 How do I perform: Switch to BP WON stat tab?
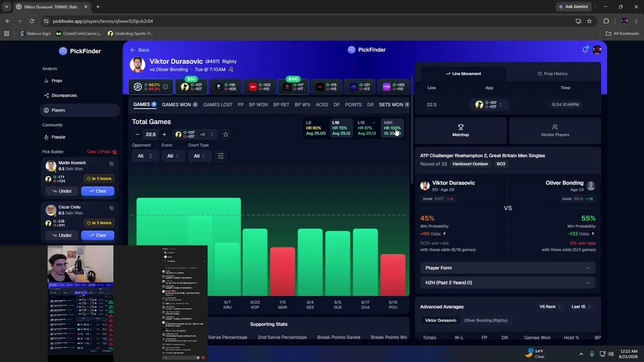[x=258, y=105]
